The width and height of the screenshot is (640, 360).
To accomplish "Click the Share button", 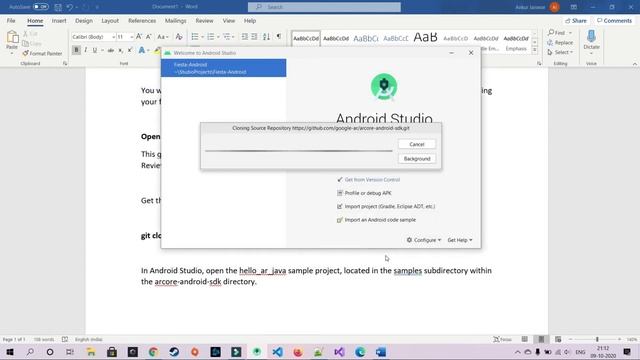I will 576,21.
